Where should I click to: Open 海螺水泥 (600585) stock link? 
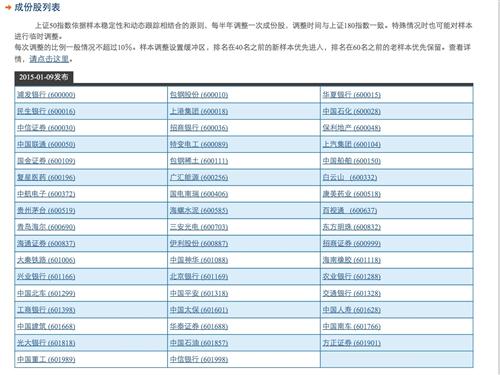pos(199,210)
